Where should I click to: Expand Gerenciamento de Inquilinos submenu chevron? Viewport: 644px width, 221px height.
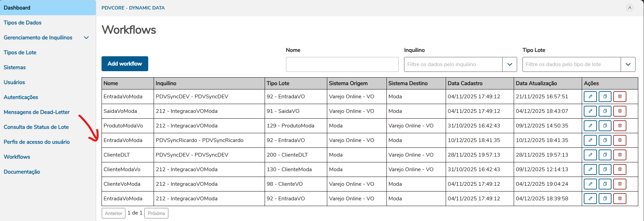point(86,38)
